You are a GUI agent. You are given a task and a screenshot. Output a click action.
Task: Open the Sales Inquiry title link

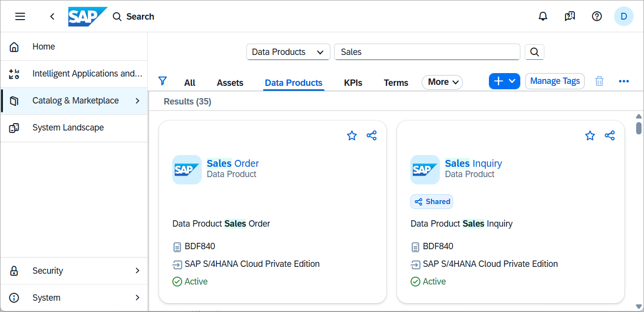click(474, 163)
